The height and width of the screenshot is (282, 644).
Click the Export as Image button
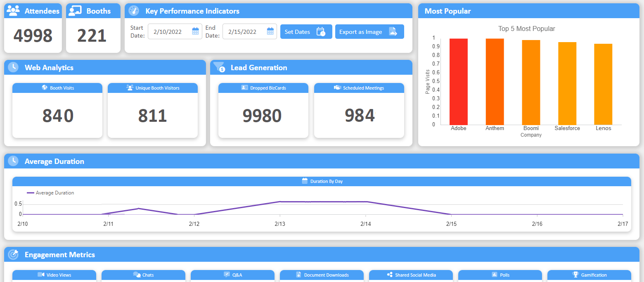click(369, 32)
